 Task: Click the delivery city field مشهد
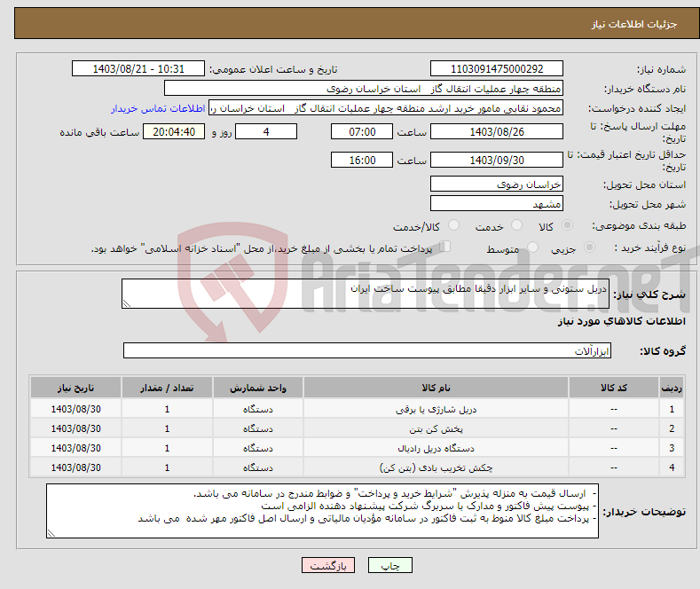click(x=497, y=203)
